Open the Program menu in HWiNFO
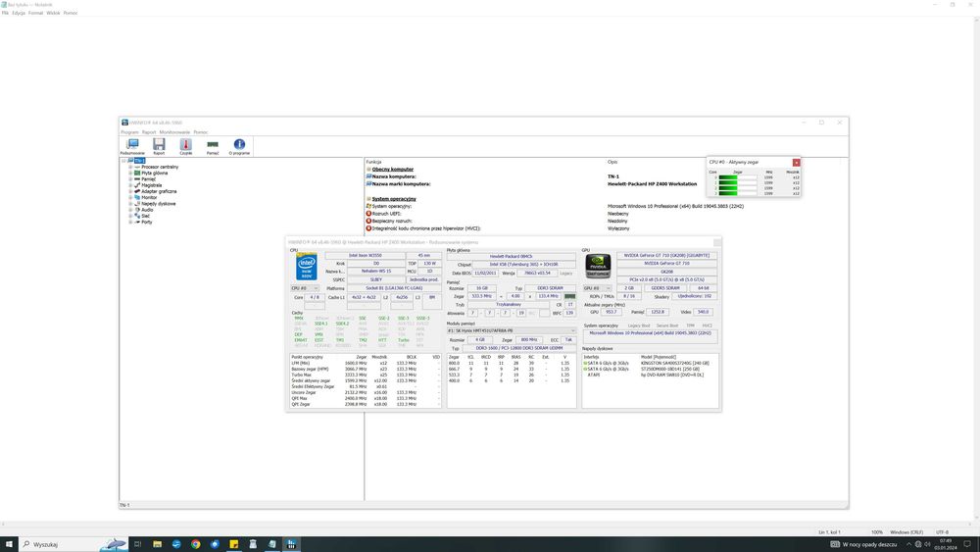 pyautogui.click(x=129, y=132)
